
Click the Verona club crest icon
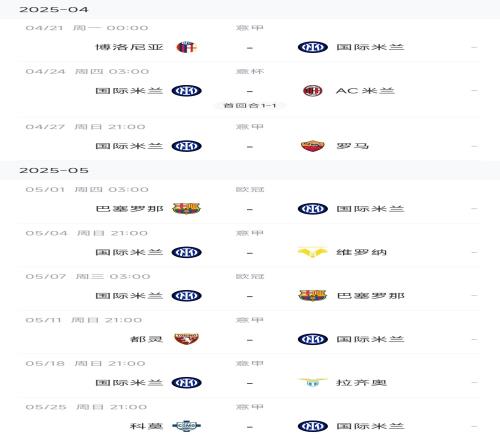tap(312, 252)
